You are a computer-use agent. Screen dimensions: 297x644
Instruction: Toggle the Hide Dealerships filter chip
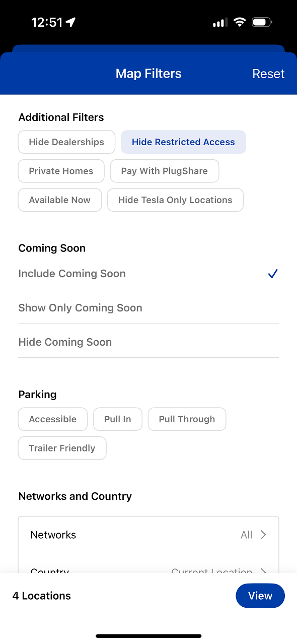point(66,142)
